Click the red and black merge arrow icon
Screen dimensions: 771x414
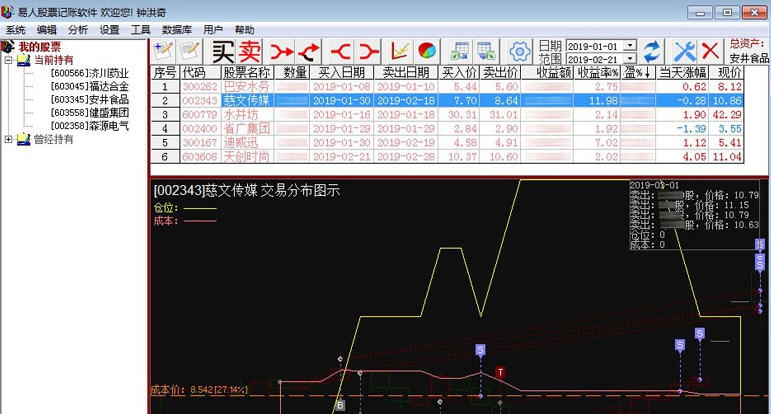coord(310,51)
